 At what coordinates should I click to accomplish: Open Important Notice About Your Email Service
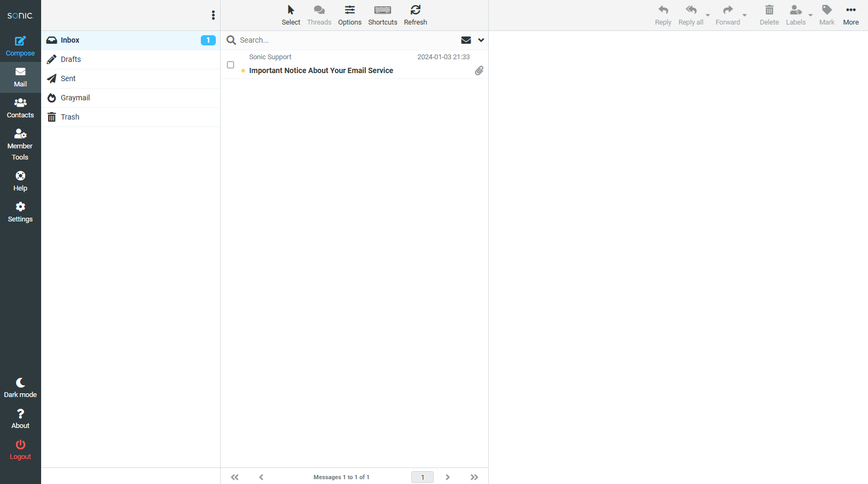[x=321, y=70]
